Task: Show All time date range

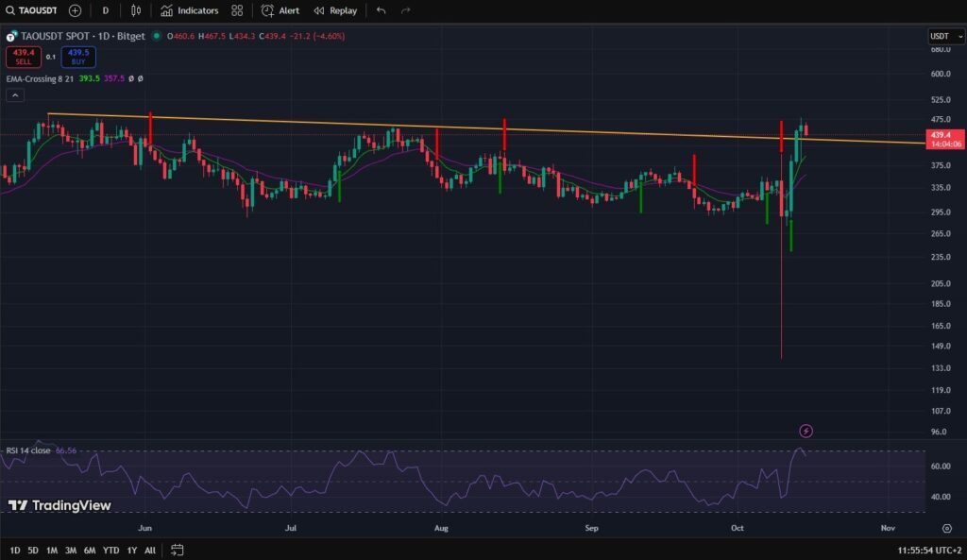Action: click(150, 550)
